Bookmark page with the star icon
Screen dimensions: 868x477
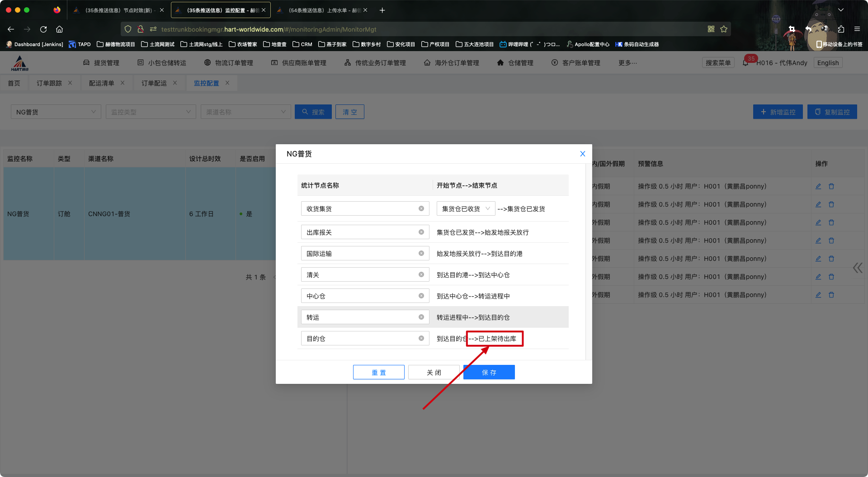[724, 29]
